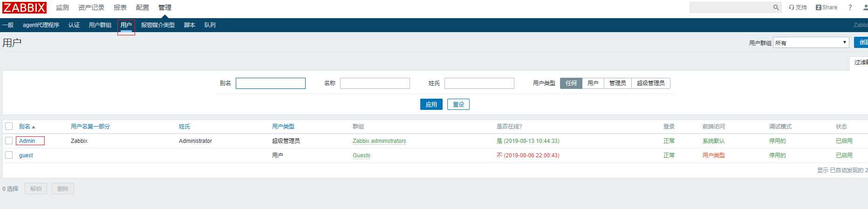Open 管理 top menu
The image size is (868, 209).
[165, 7]
